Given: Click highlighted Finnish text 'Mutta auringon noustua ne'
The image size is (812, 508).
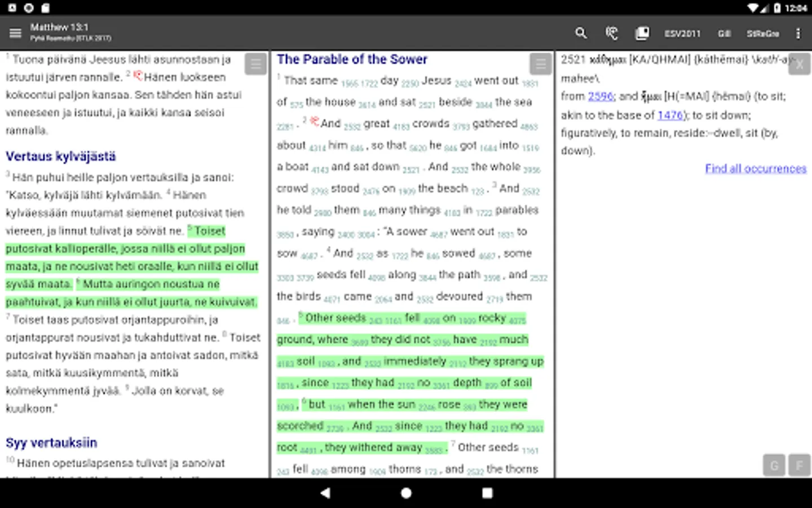Looking at the screenshot, I should [x=151, y=284].
